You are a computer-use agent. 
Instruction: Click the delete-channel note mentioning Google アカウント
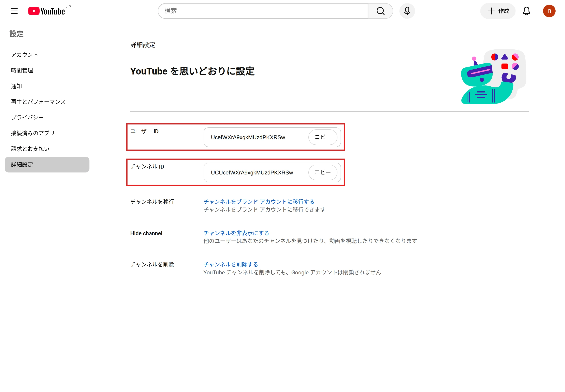click(x=292, y=272)
